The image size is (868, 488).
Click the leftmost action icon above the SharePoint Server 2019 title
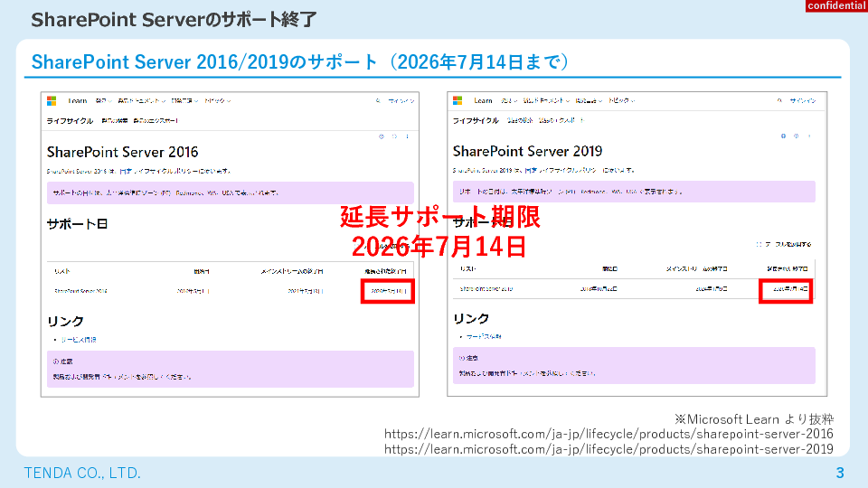[x=782, y=136]
